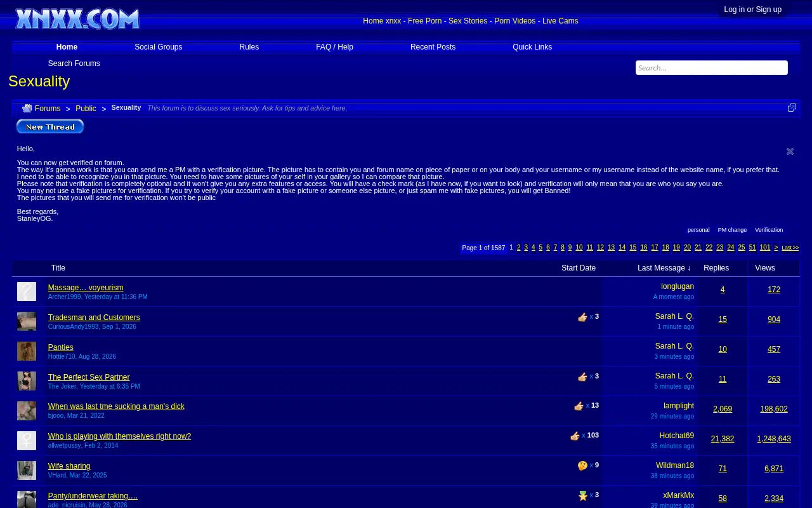The width and height of the screenshot is (812, 508).
Task: Click Search Forums link
Action: 74,63
